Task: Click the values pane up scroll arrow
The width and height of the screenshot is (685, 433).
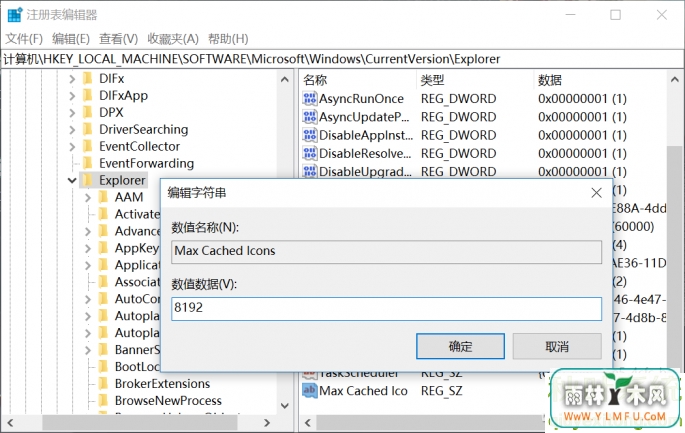Action: tap(675, 80)
